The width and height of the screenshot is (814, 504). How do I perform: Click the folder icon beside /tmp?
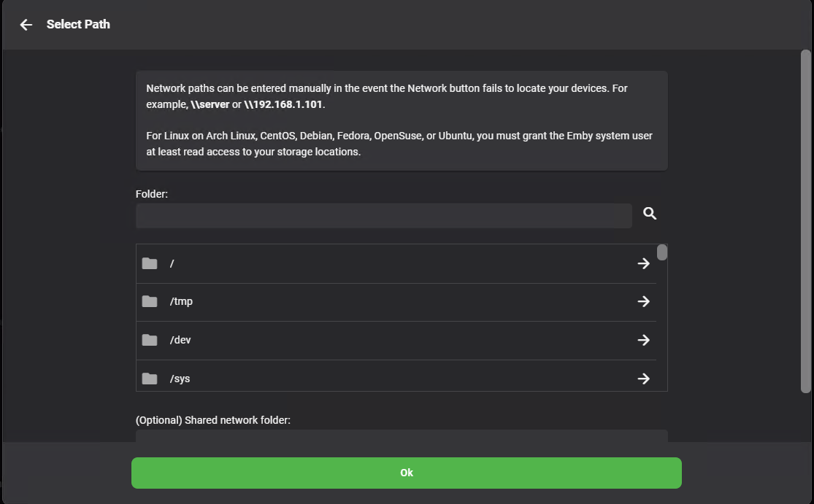point(150,301)
